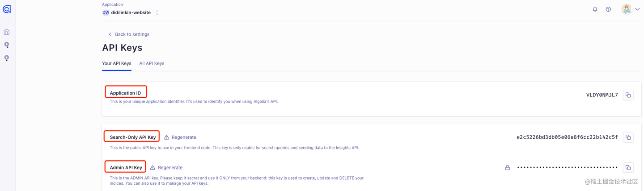The width and height of the screenshot is (644, 191).
Task: Click the Search-Only API Key label
Action: [133, 137]
